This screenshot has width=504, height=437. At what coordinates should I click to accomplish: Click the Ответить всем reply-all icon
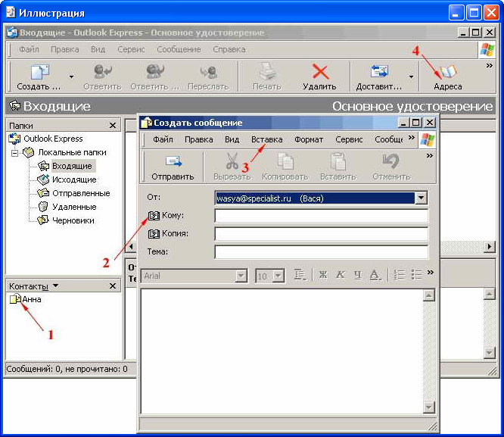point(155,71)
